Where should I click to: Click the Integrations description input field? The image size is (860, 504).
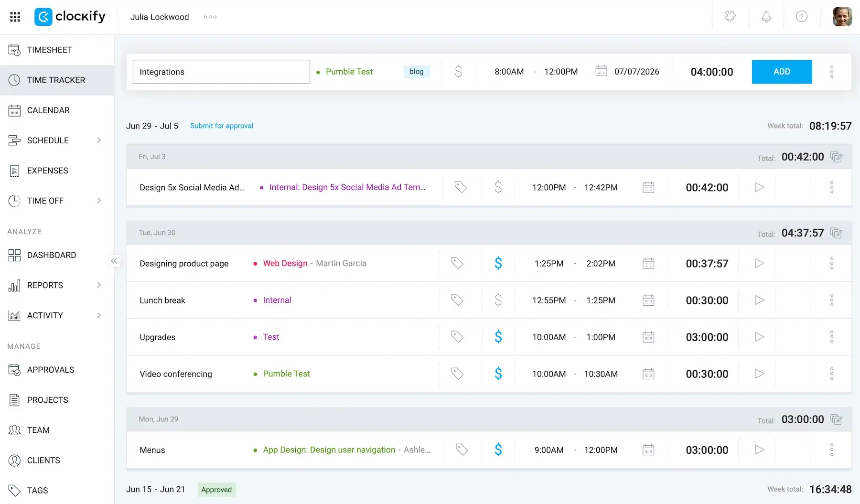(x=221, y=72)
